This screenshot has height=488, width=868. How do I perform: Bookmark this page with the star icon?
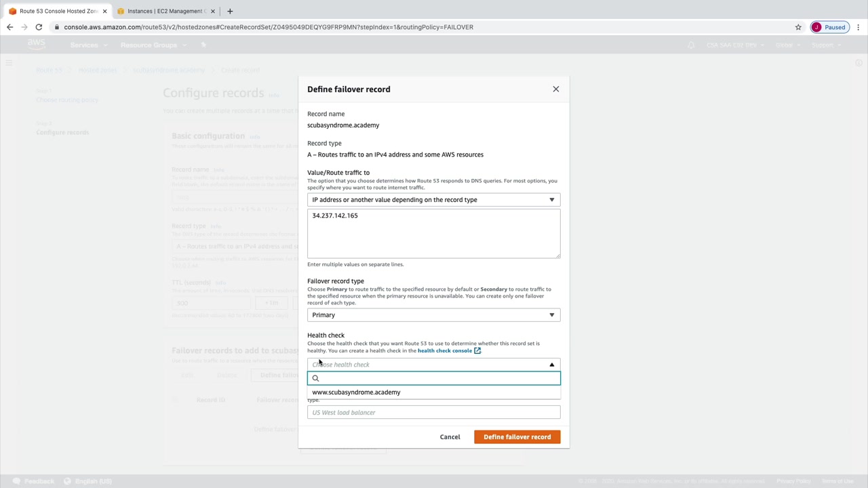(798, 27)
